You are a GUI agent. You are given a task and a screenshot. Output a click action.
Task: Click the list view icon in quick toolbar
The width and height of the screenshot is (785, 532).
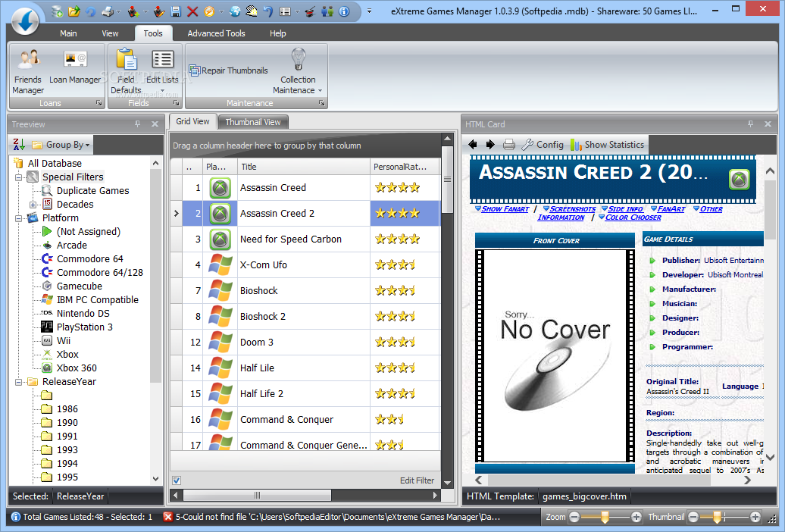pyautogui.click(x=286, y=11)
